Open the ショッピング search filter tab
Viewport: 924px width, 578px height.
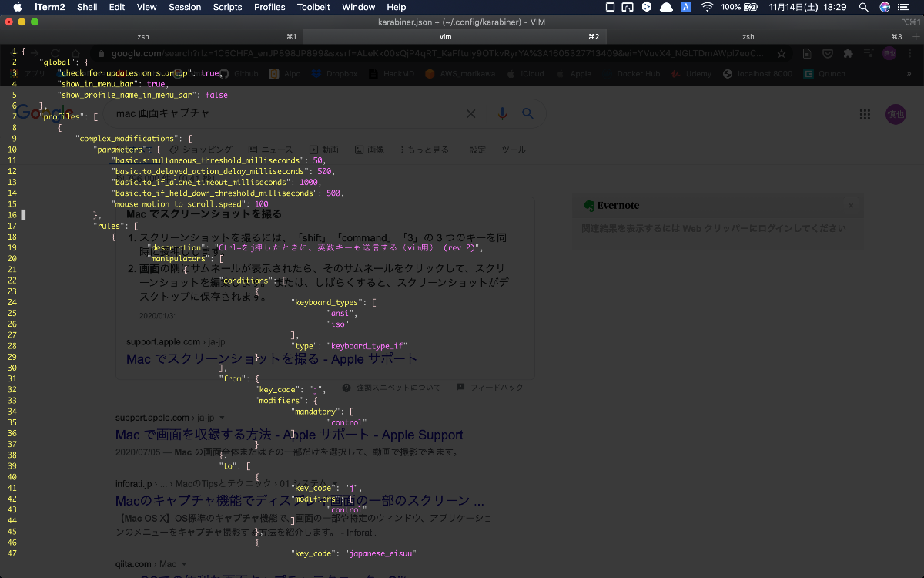click(200, 150)
